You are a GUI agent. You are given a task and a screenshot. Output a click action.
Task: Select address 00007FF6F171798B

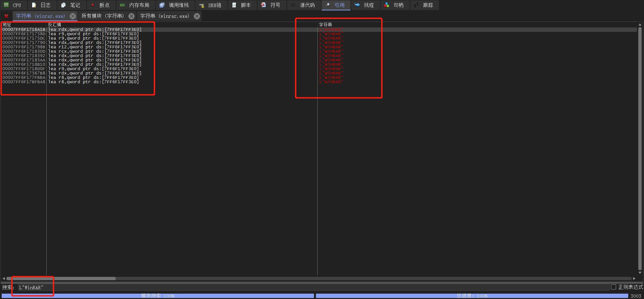tap(24, 47)
